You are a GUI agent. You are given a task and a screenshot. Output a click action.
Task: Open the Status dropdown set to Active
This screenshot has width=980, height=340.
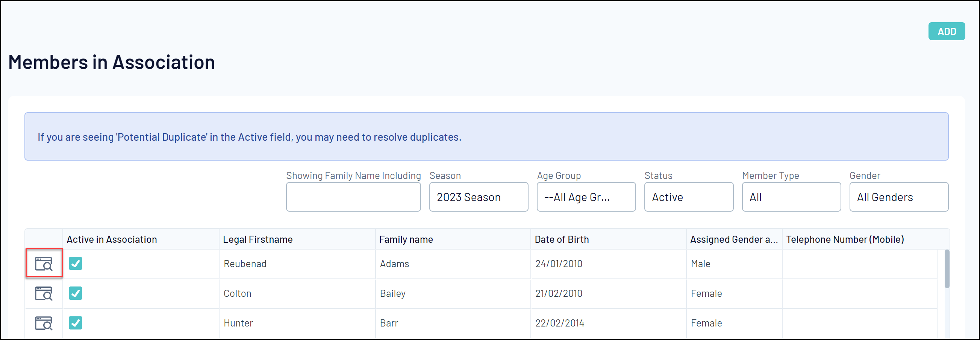pyautogui.click(x=688, y=197)
